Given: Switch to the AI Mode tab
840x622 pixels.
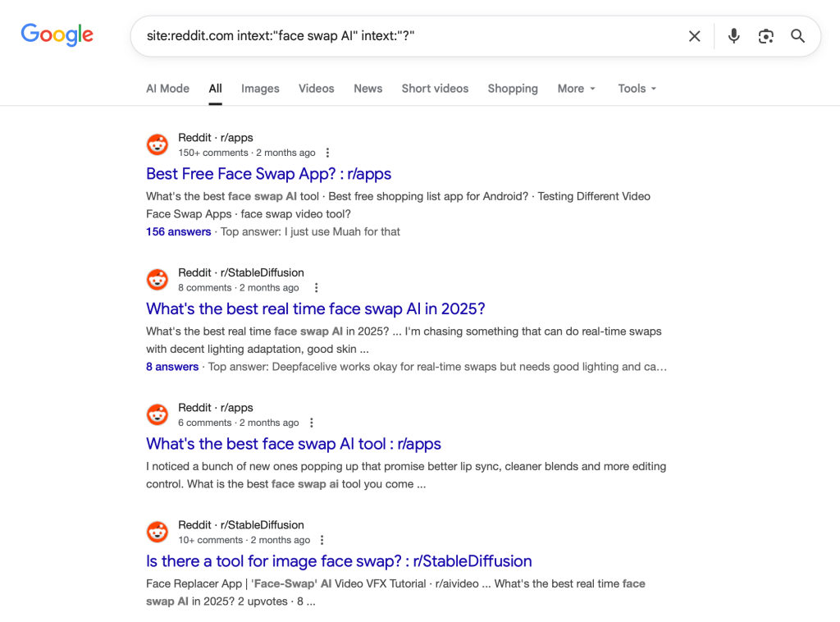Looking at the screenshot, I should [167, 89].
